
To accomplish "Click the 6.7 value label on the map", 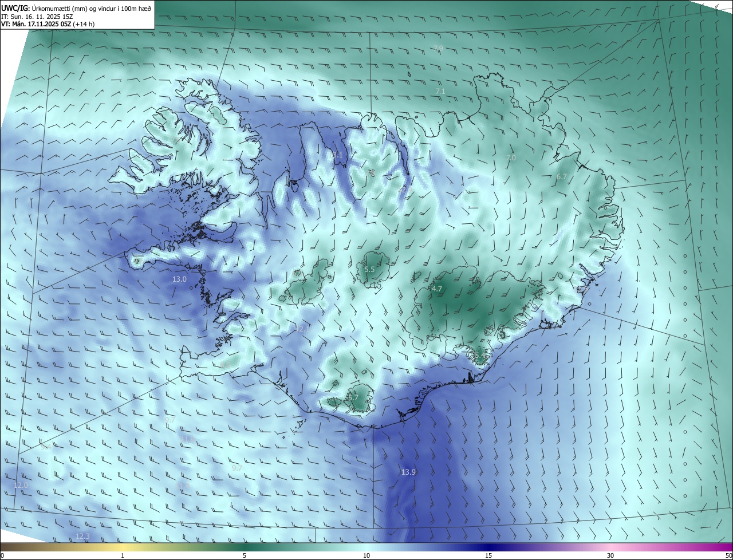I will (x=561, y=177).
